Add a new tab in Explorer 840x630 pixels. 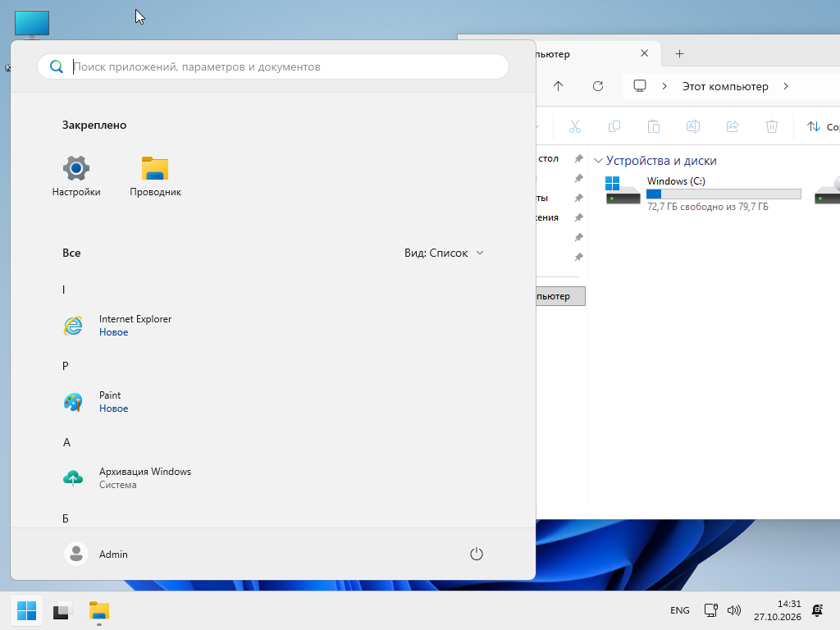(x=679, y=53)
